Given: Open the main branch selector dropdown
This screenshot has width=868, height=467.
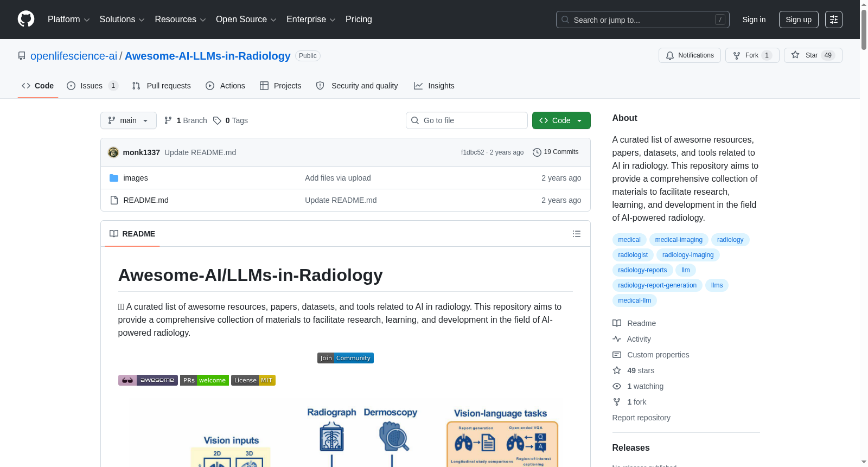Looking at the screenshot, I should (129, 120).
